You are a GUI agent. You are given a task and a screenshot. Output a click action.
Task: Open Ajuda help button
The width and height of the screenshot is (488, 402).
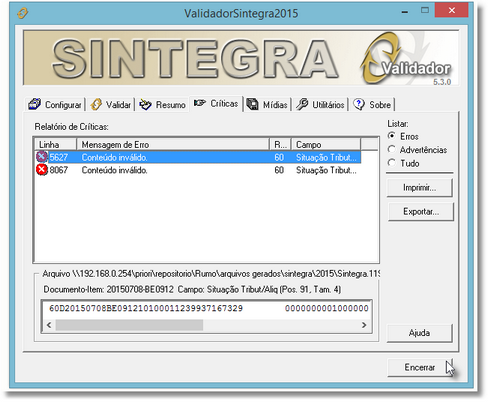pyautogui.click(x=419, y=333)
